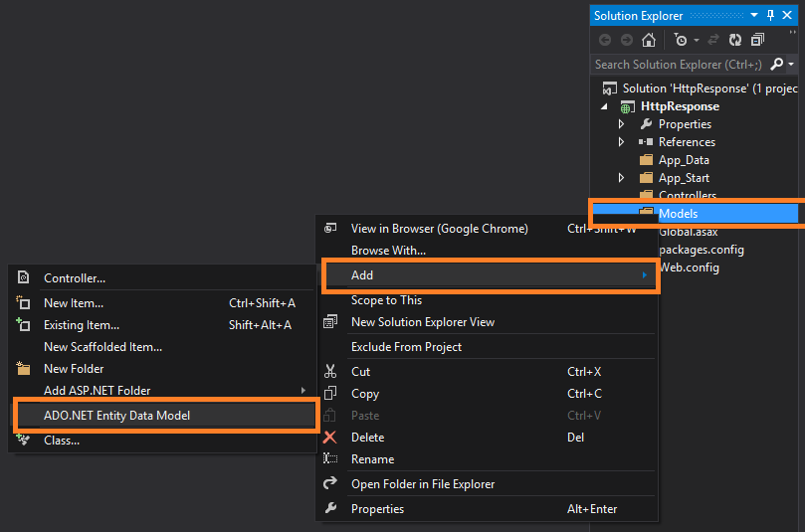The height and width of the screenshot is (532, 805).
Task: Click the red Delete X icon
Action: point(331,438)
